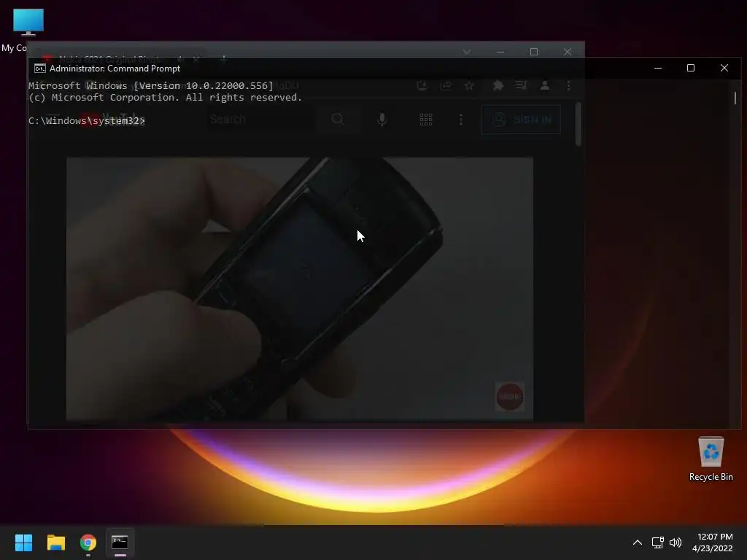747x560 pixels.
Task: Close the Chrome window behind
Action: [567, 52]
